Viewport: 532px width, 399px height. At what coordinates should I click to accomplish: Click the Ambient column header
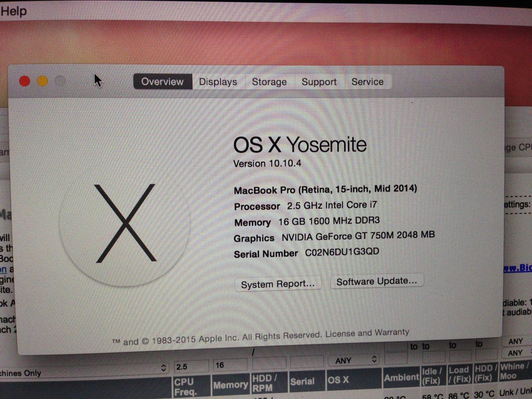click(401, 377)
